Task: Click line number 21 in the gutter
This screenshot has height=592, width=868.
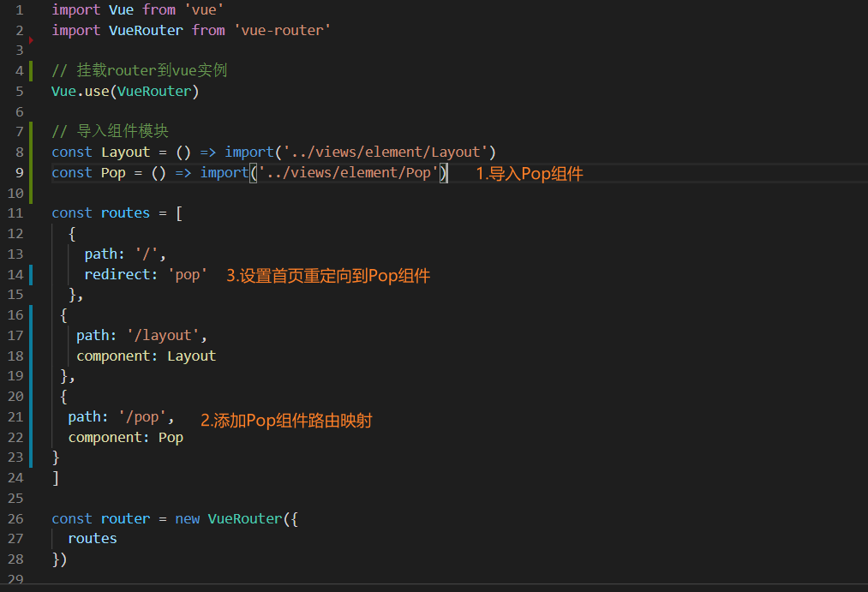Action: click(x=15, y=416)
